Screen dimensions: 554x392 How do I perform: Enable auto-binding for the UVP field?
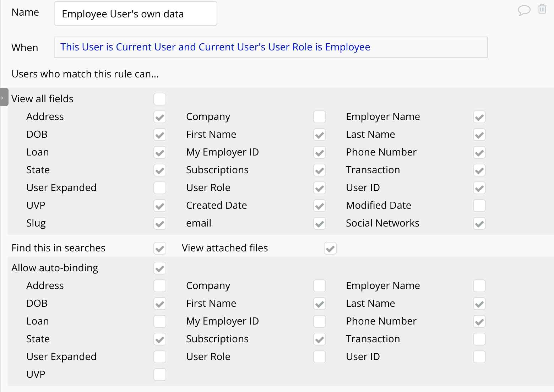click(x=160, y=375)
